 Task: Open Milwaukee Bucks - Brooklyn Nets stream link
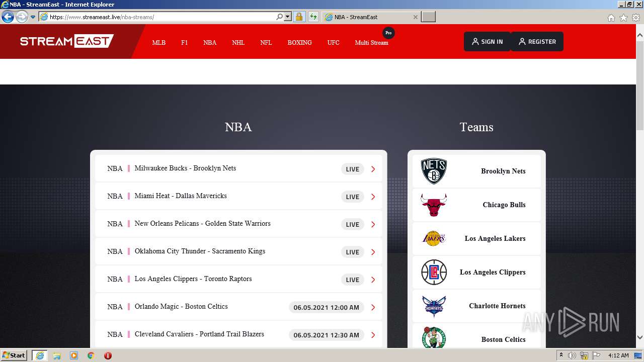coord(185,168)
